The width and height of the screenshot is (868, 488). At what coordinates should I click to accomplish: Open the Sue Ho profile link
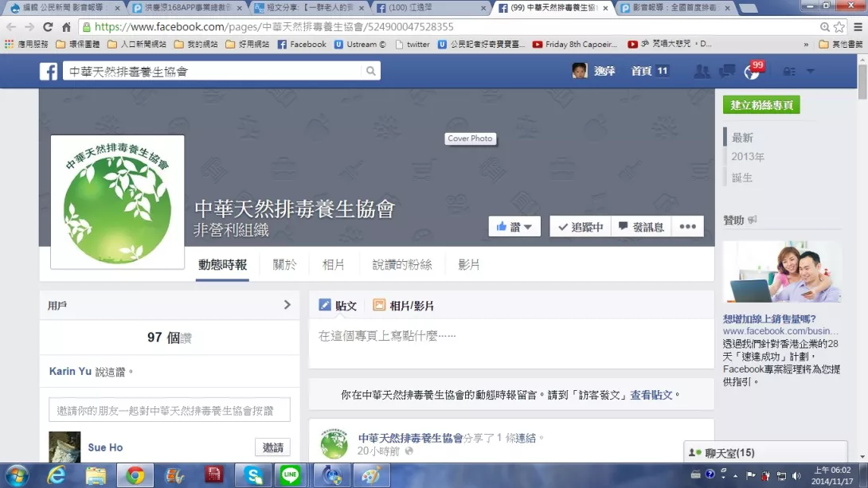point(105,447)
